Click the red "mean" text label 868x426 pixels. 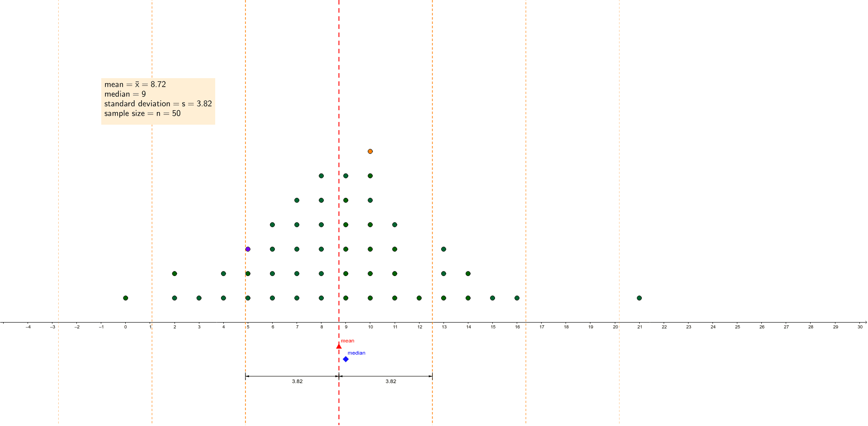pos(348,341)
